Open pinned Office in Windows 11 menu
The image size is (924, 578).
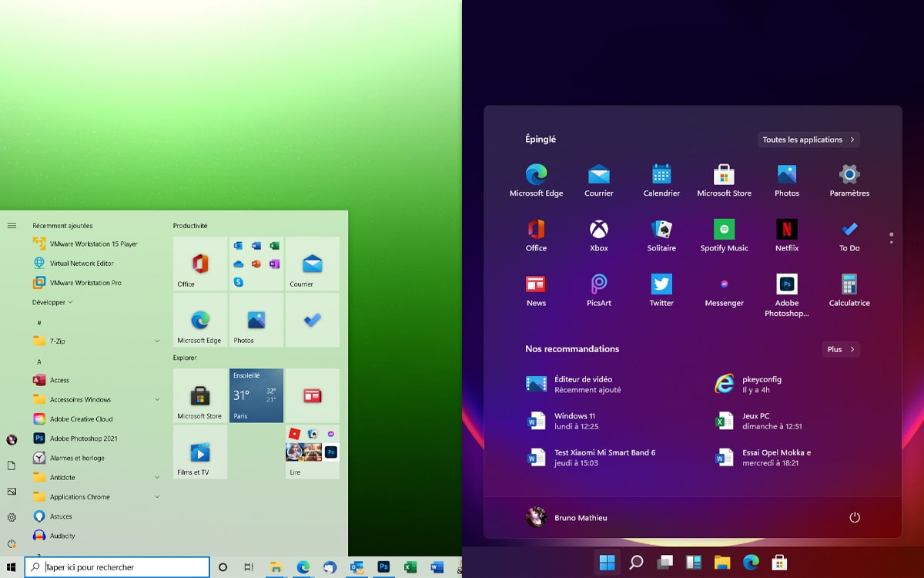[537, 236]
